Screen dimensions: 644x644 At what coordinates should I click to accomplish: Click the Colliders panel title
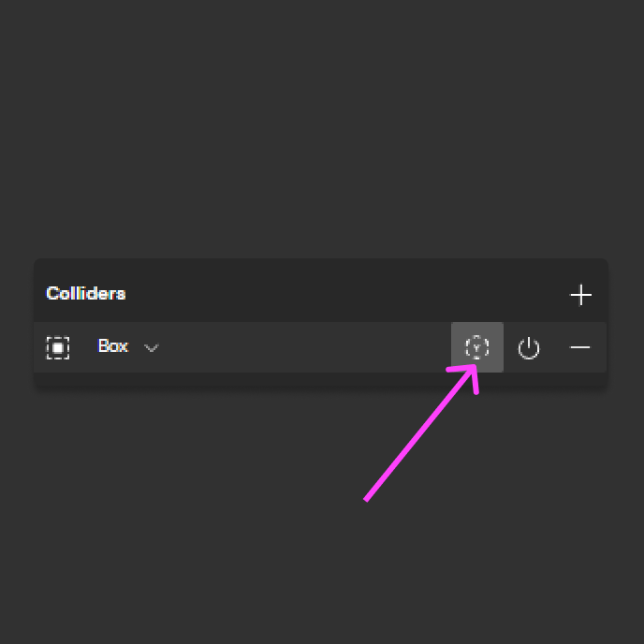tap(86, 293)
